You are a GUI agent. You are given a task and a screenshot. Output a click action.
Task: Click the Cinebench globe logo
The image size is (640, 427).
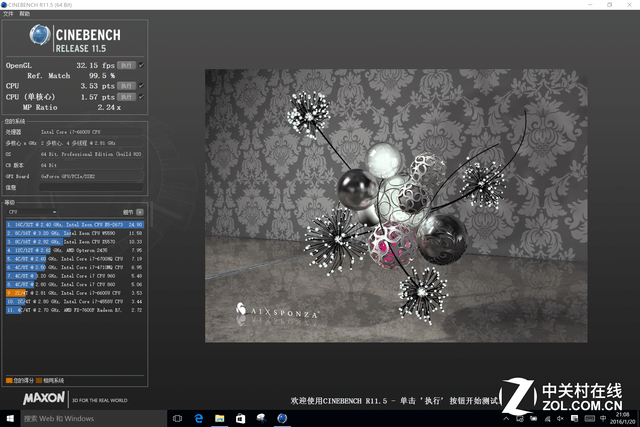click(40, 36)
